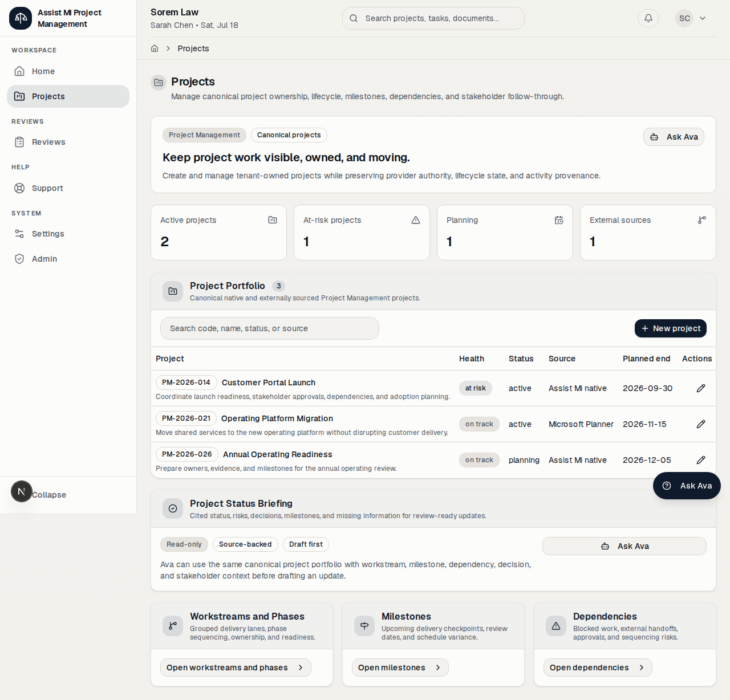Open Admin in the sidebar
This screenshot has height=700, width=730.
tap(68, 259)
